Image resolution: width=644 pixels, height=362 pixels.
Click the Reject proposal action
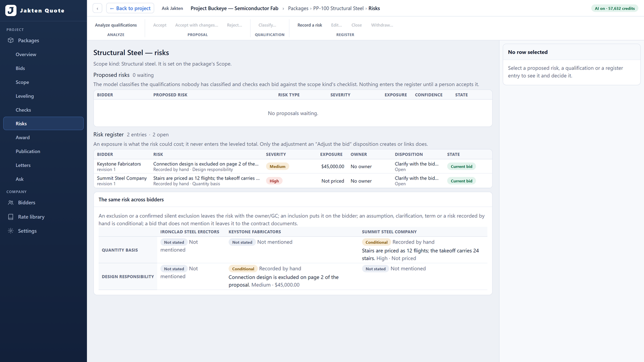point(234,25)
